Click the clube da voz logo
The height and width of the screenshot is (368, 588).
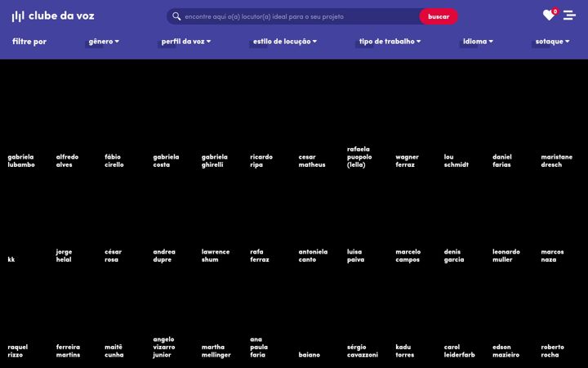pyautogui.click(x=53, y=16)
